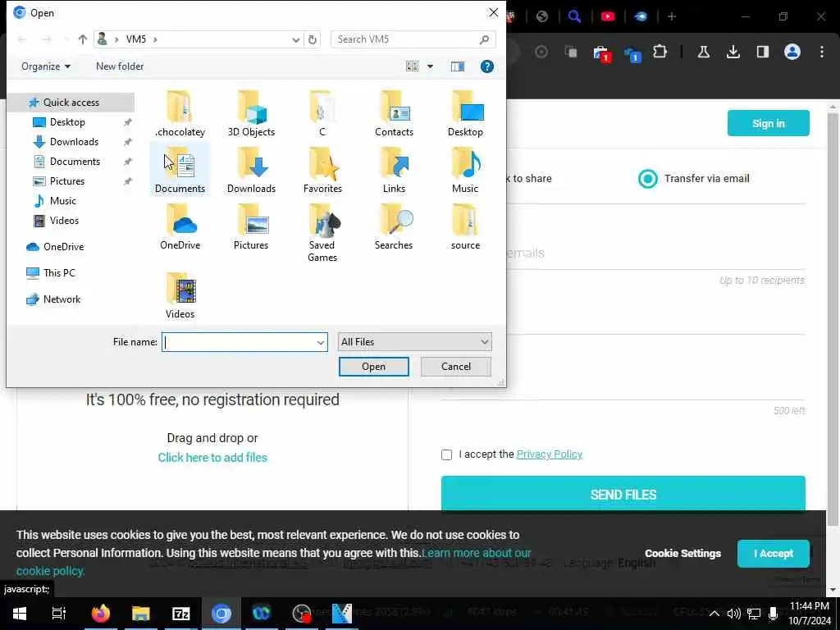Image resolution: width=840 pixels, height=630 pixels.
Task: Select Quick access in navigation pane
Action: (71, 103)
